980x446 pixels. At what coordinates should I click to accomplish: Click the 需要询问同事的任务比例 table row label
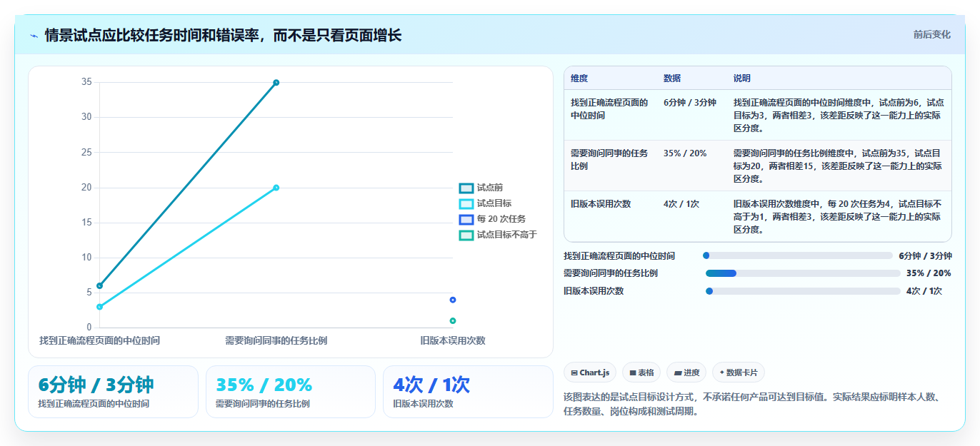609,159
